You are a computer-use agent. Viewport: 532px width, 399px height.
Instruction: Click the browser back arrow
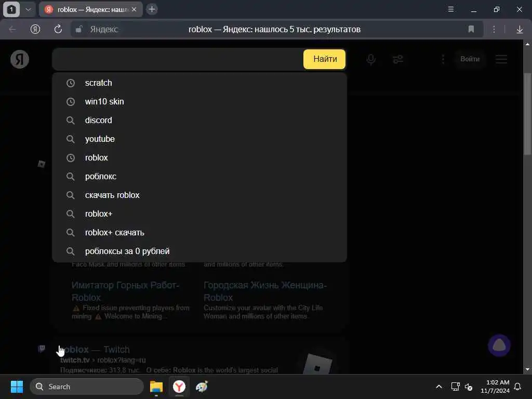coord(12,29)
